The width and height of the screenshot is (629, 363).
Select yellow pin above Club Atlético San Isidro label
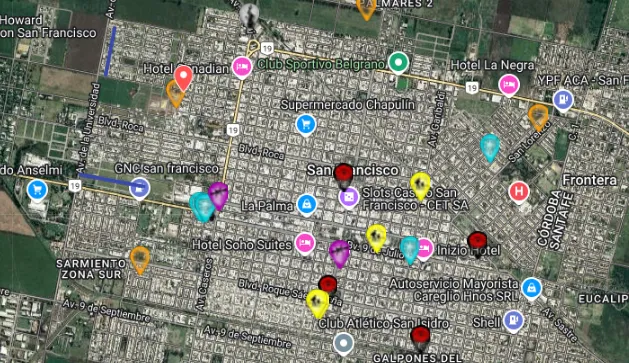tap(317, 304)
